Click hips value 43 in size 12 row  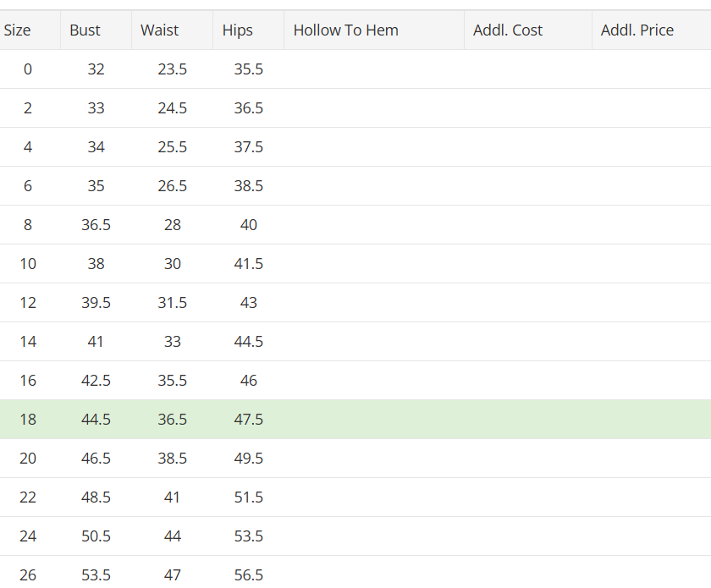pos(248,303)
